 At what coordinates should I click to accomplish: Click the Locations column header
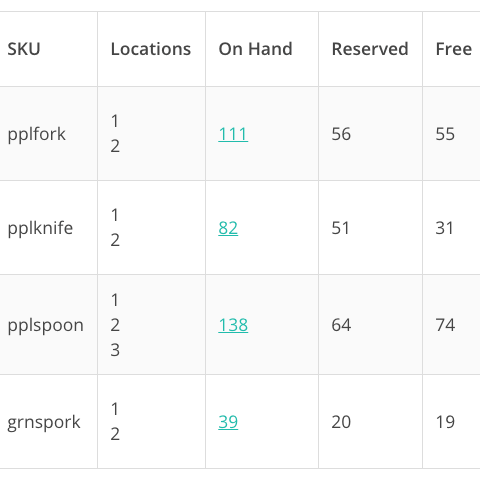[151, 49]
